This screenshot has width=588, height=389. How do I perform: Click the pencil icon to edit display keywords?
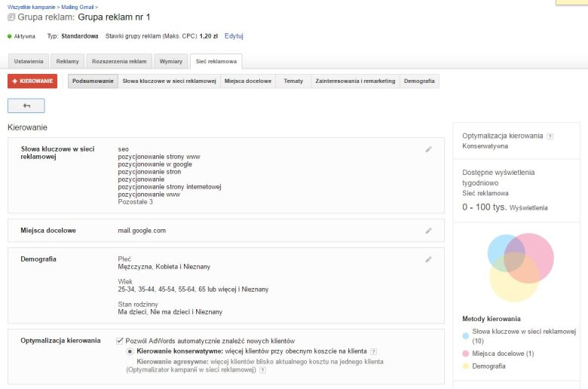(428, 149)
